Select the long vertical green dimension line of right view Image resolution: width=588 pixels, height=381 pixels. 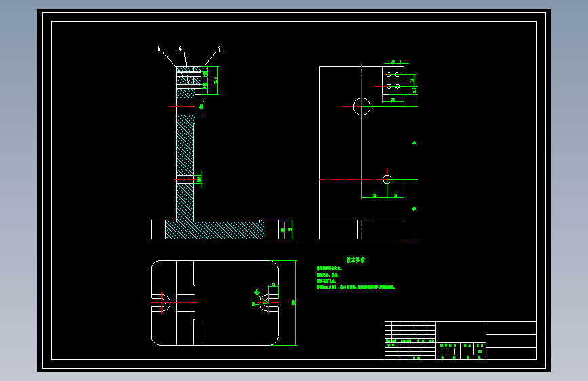[x=416, y=173]
